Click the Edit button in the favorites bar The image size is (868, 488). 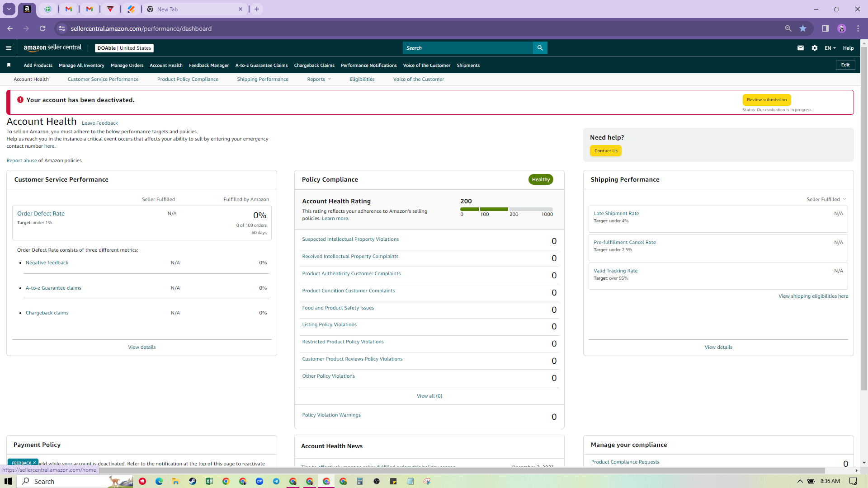click(845, 65)
